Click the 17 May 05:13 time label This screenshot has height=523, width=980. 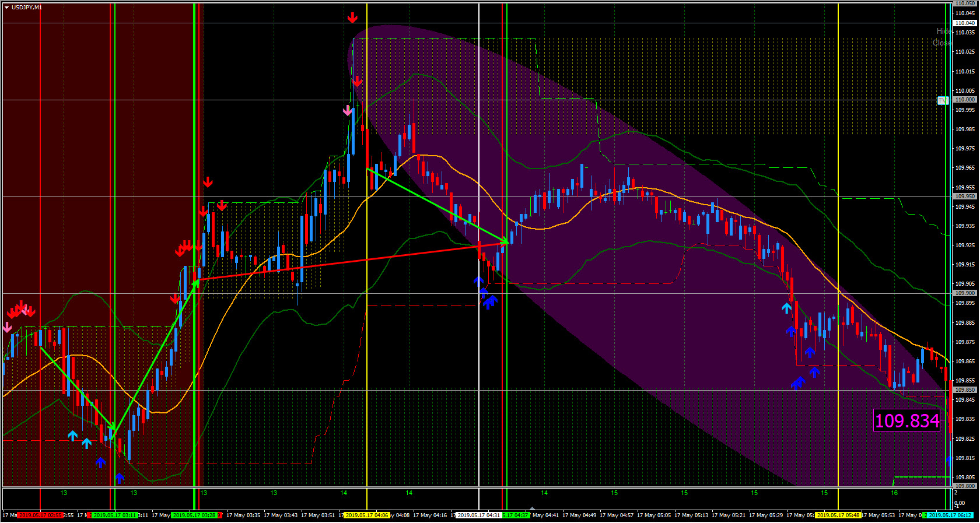[x=691, y=515]
